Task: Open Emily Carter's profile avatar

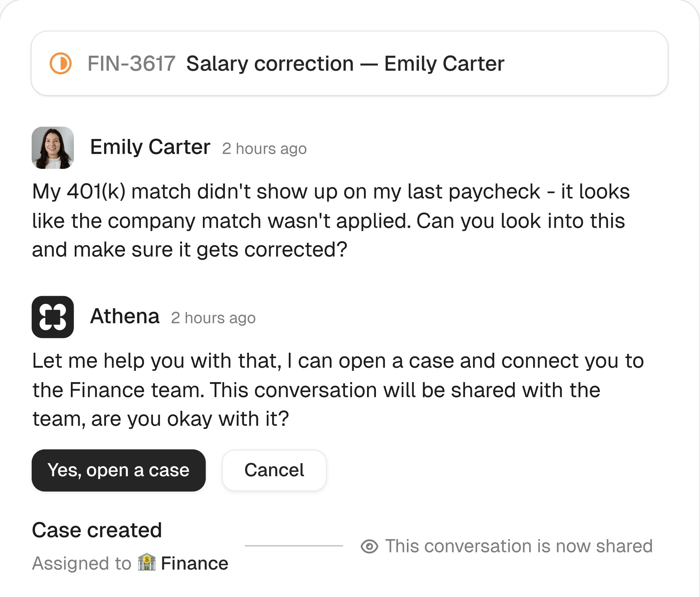Action: [53, 148]
